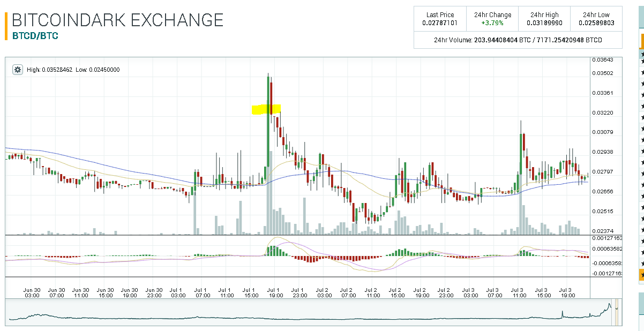Click the last price value 0.02787101
Image resolution: width=644 pixels, height=331 pixels.
(440, 23)
